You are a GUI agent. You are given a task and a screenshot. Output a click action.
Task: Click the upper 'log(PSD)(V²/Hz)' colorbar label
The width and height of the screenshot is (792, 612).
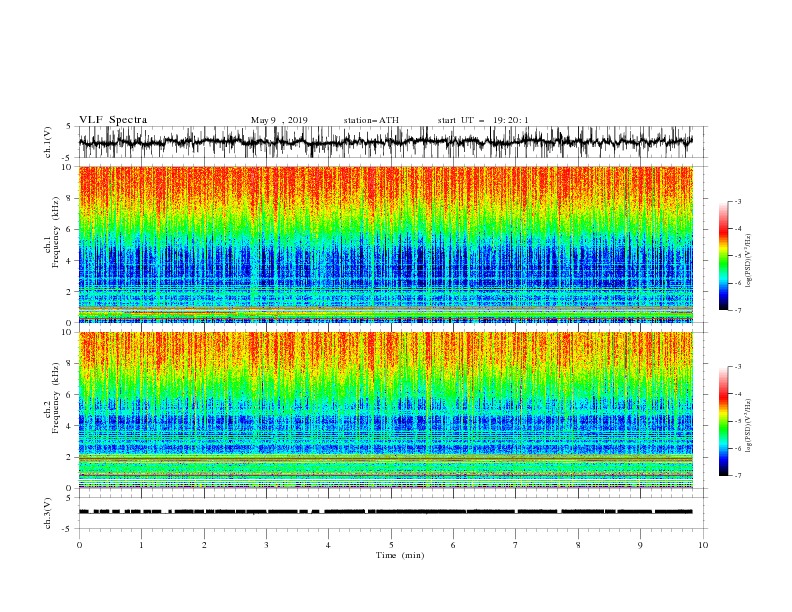click(x=748, y=261)
